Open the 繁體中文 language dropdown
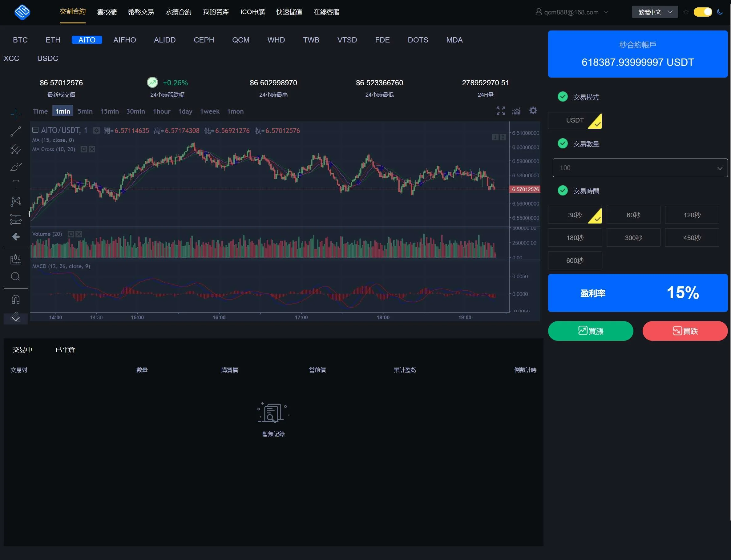Viewport: 731px width, 560px height. point(654,12)
